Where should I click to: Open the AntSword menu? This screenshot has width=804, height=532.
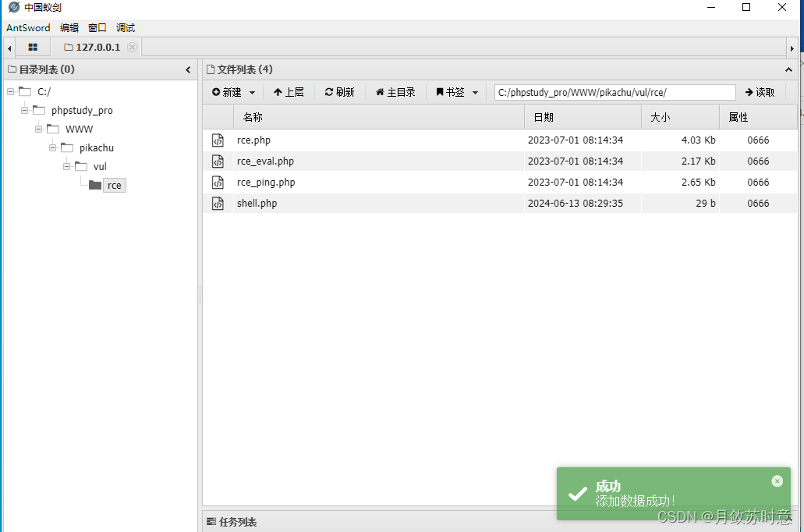click(28, 28)
